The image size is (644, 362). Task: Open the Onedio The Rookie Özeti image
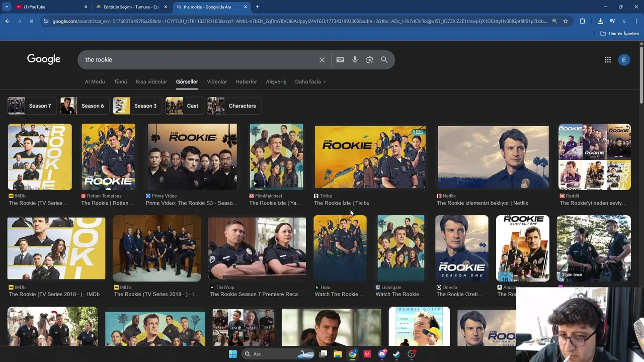(462, 248)
